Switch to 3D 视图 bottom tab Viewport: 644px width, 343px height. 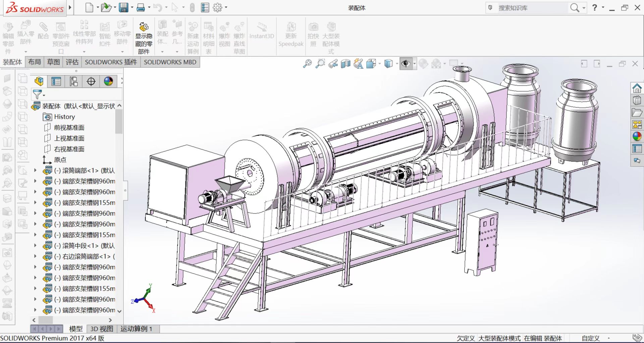[x=102, y=329]
